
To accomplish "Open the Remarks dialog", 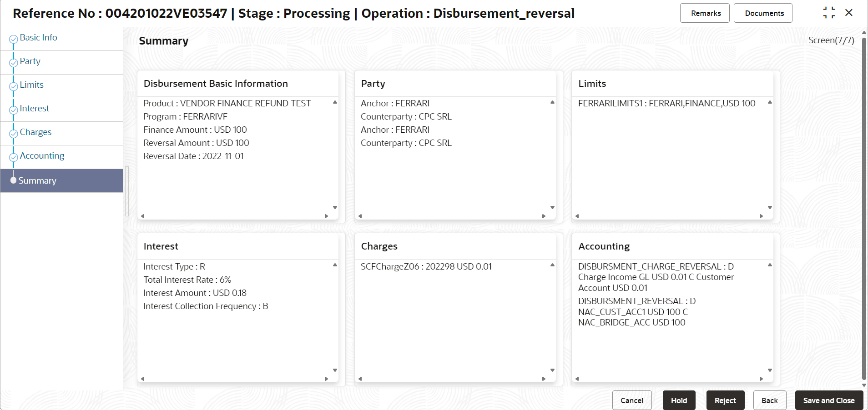I will tap(705, 13).
